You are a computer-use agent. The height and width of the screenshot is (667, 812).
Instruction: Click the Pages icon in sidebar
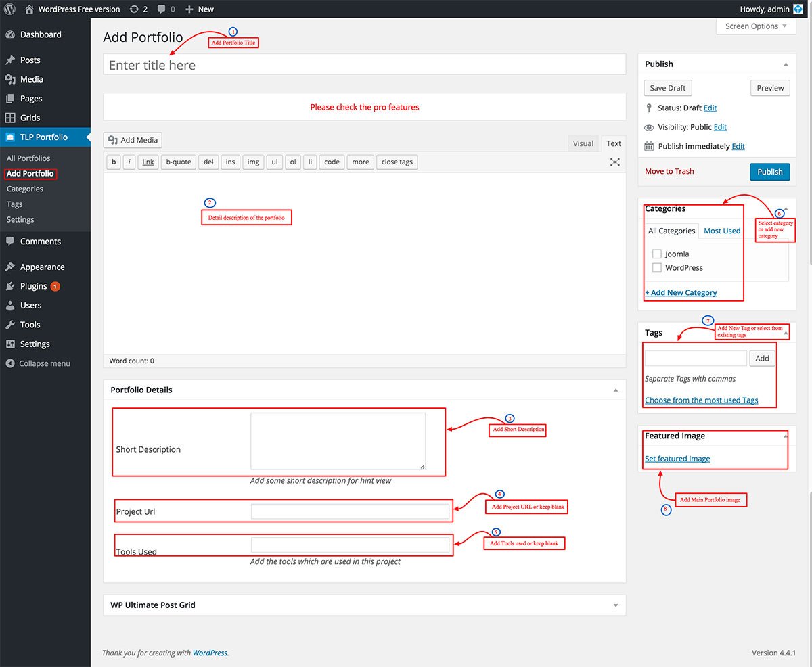click(x=10, y=99)
